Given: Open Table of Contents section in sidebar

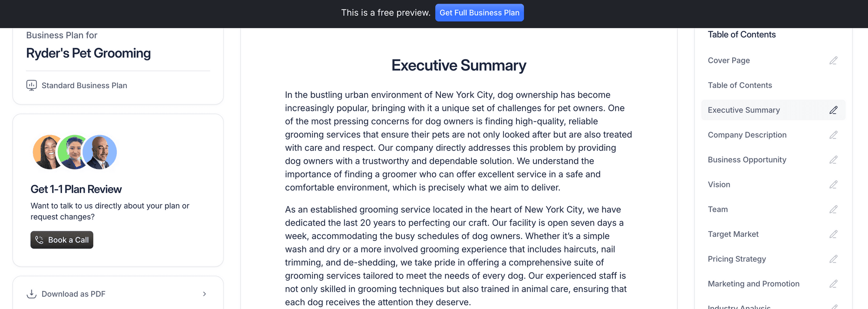Looking at the screenshot, I should 740,85.
